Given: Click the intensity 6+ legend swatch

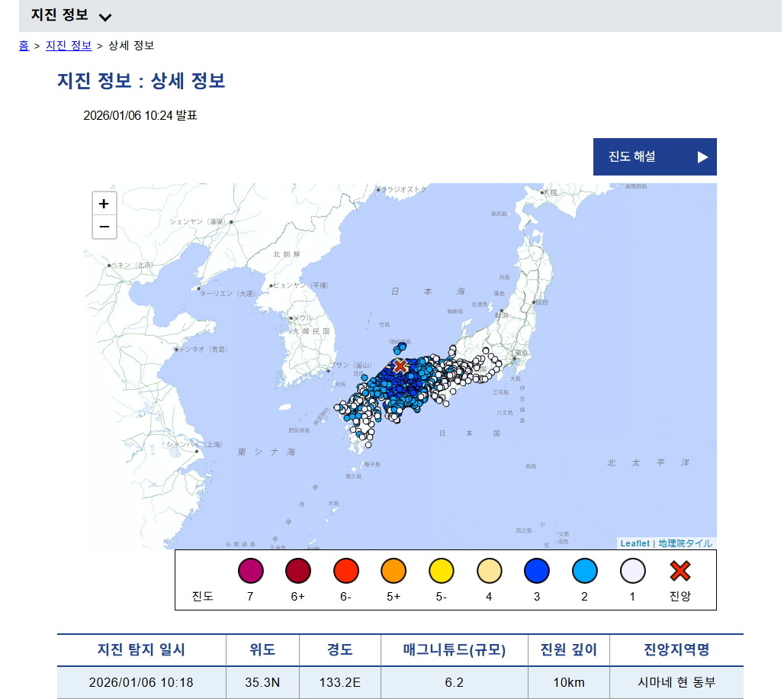Looking at the screenshot, I should [298, 570].
